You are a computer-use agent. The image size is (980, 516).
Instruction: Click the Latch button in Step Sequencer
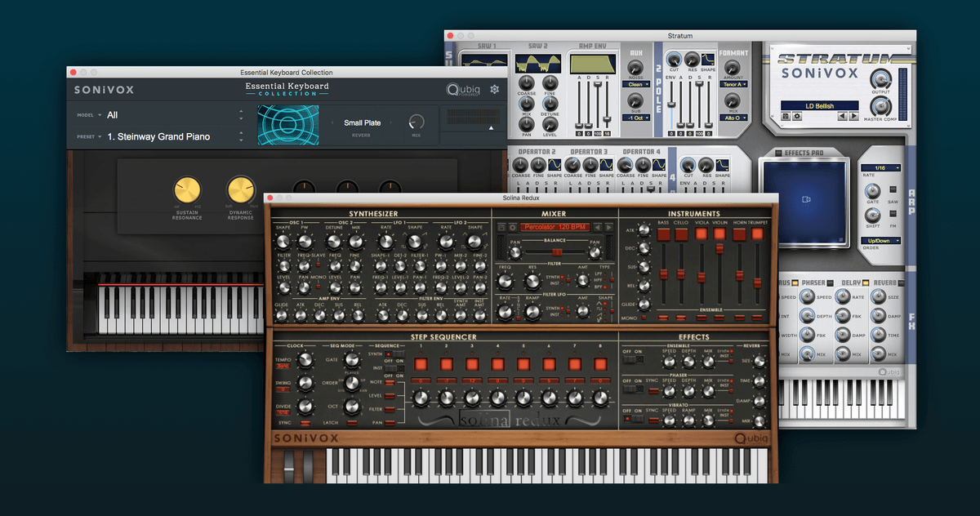pyautogui.click(x=352, y=423)
